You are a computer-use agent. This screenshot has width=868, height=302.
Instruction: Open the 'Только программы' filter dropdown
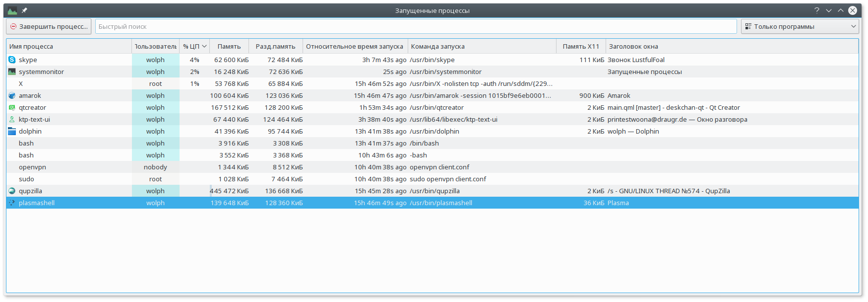click(800, 26)
